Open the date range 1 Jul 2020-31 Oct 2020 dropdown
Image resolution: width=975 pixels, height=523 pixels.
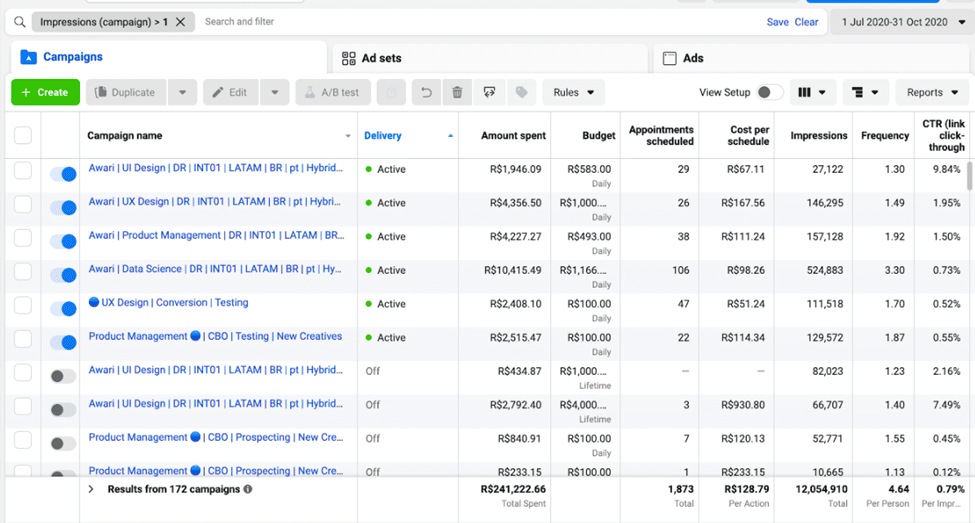tap(903, 22)
